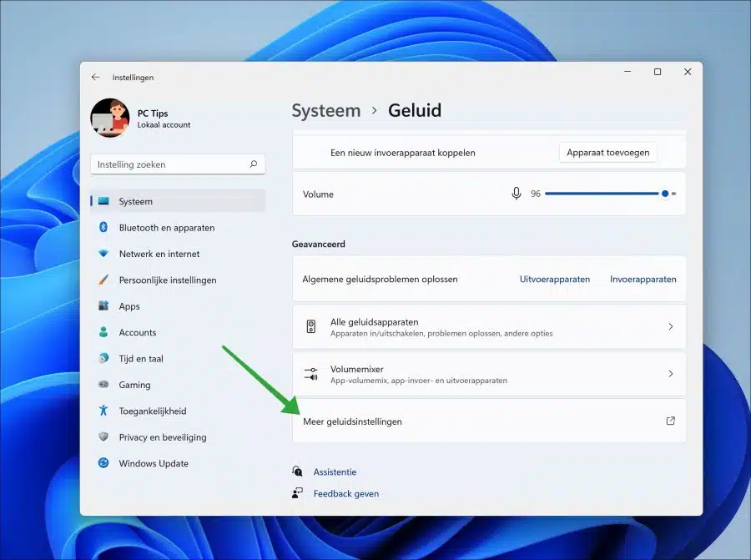Click the Tijd en taal globe icon

[x=103, y=358]
